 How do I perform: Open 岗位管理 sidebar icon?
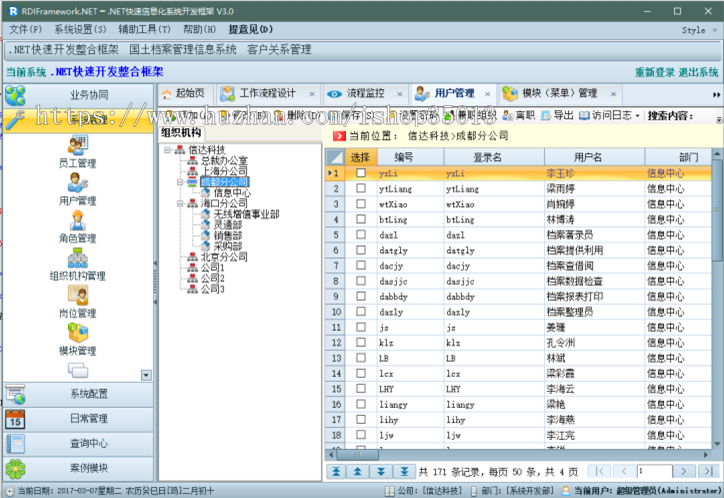pyautogui.click(x=77, y=302)
